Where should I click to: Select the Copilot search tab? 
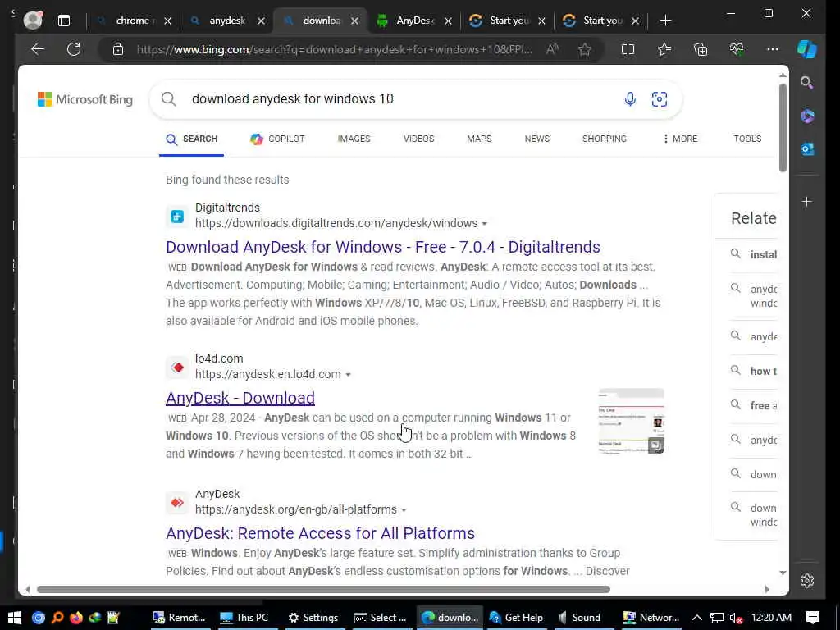tap(277, 139)
